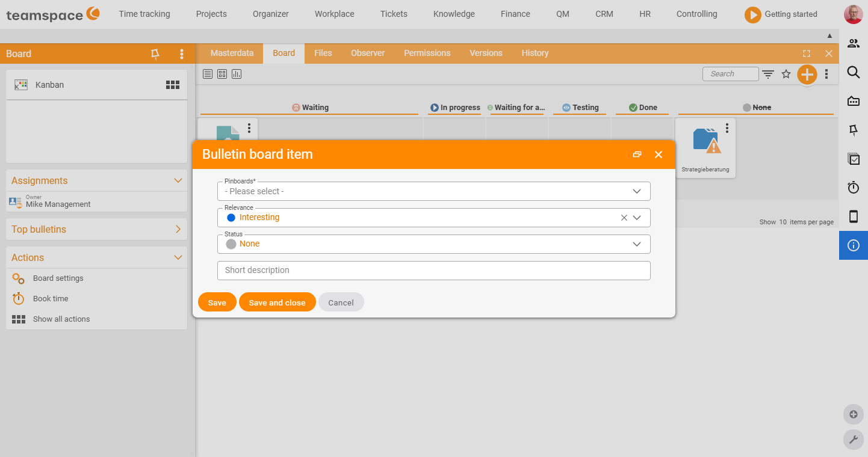Open the user profile avatar
The width and height of the screenshot is (868, 457).
click(854, 14)
